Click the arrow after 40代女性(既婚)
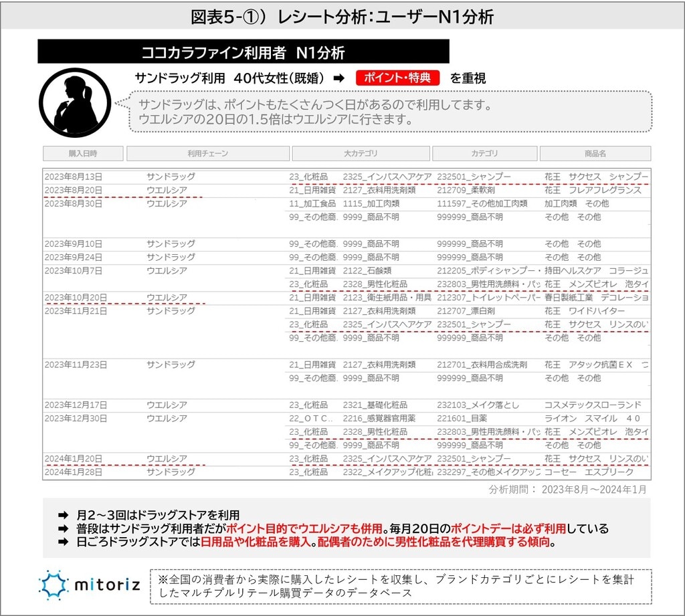 click(339, 79)
